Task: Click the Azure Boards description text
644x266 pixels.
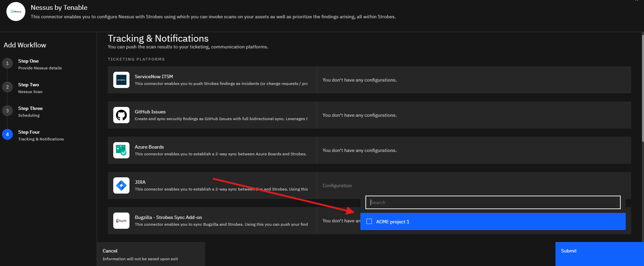Action: click(x=221, y=154)
